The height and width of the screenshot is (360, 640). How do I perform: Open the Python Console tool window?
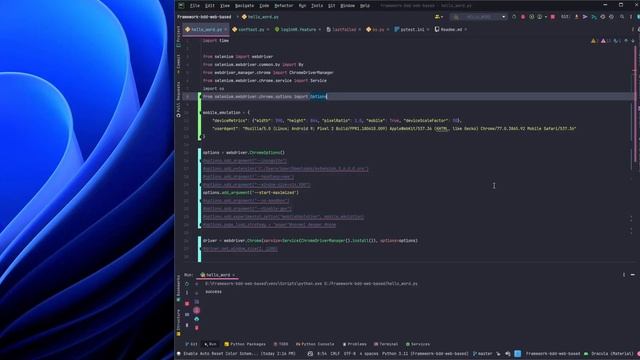(x=315, y=344)
